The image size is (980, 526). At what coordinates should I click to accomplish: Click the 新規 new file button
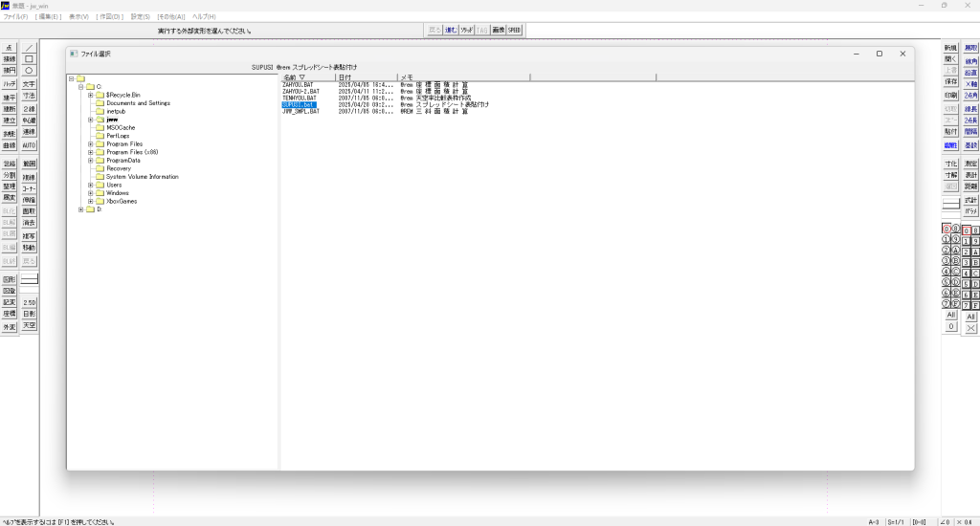click(x=950, y=48)
